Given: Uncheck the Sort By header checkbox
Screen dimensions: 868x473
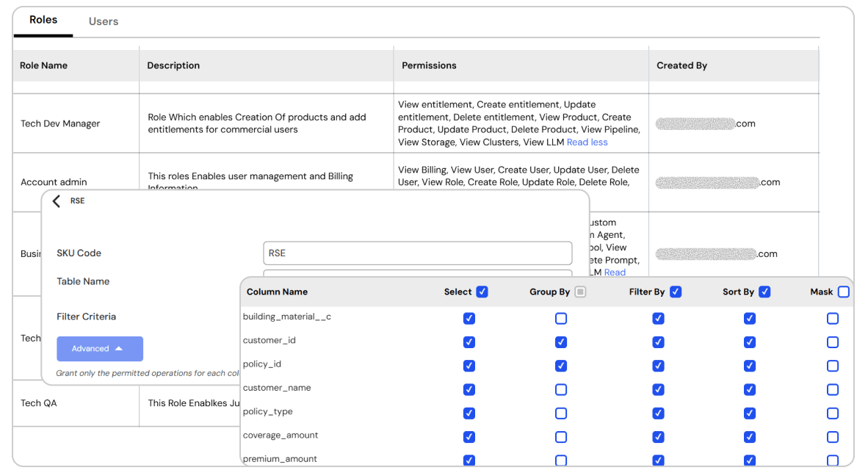Looking at the screenshot, I should [x=764, y=292].
